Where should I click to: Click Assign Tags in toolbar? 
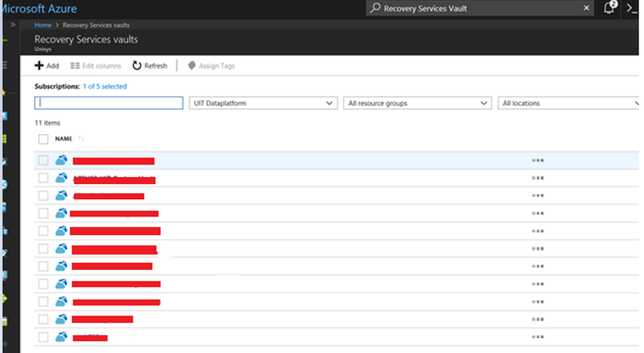coord(211,65)
